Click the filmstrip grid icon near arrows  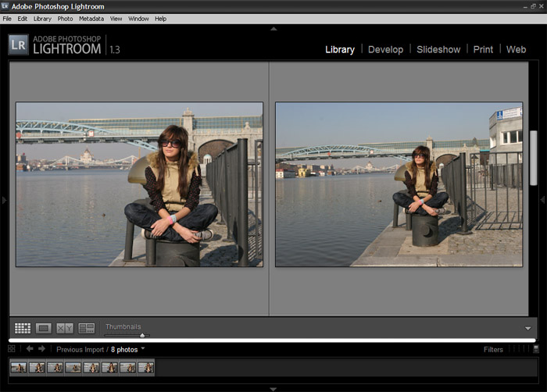tap(12, 349)
